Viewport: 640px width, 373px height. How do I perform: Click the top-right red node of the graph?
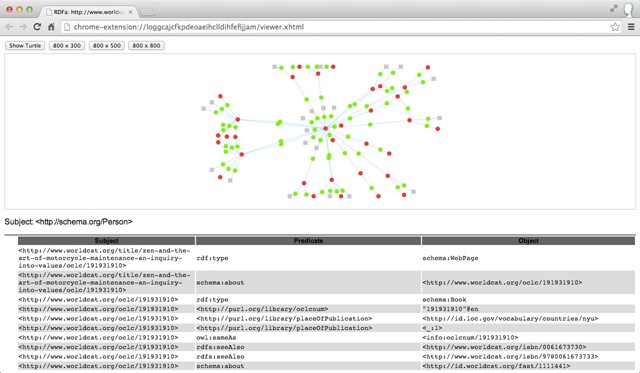[x=428, y=67]
